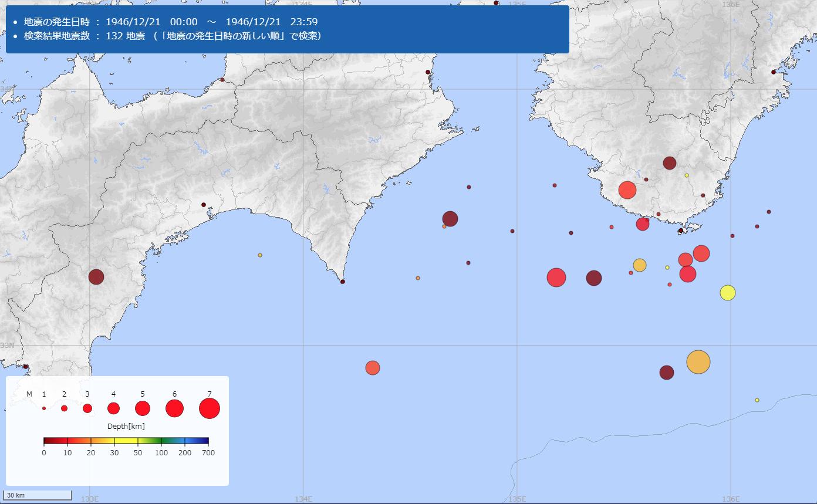
Task: Select the small orange dot in Tosa Bay
Action: [x=260, y=255]
